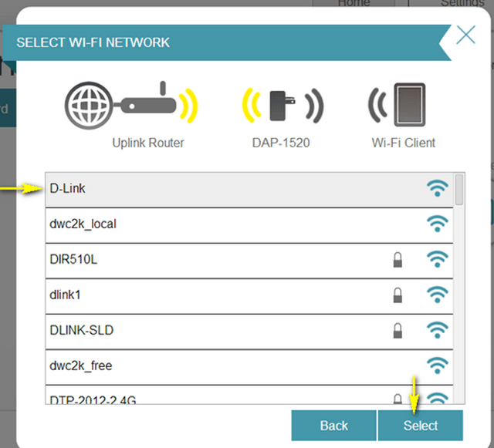Viewport: 494px width, 448px height.
Task: Click the Wi-Fi signal icon for DIR510L
Action: pyautogui.click(x=438, y=259)
